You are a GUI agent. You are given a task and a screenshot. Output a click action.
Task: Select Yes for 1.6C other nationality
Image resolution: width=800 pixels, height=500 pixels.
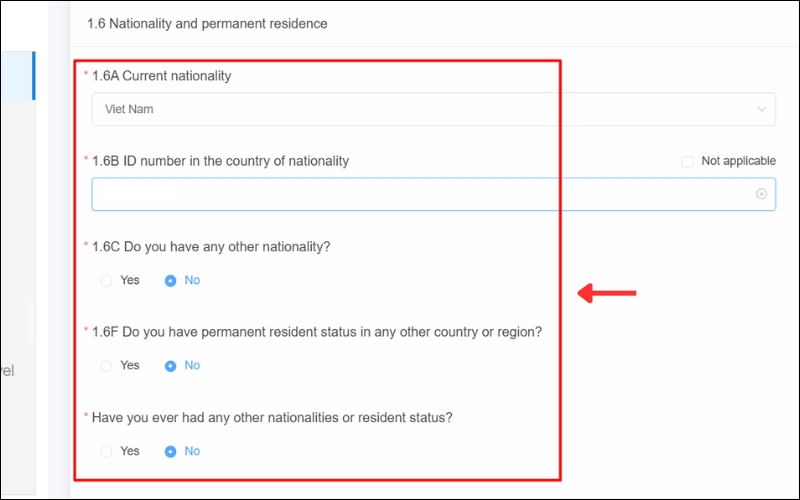click(107, 281)
